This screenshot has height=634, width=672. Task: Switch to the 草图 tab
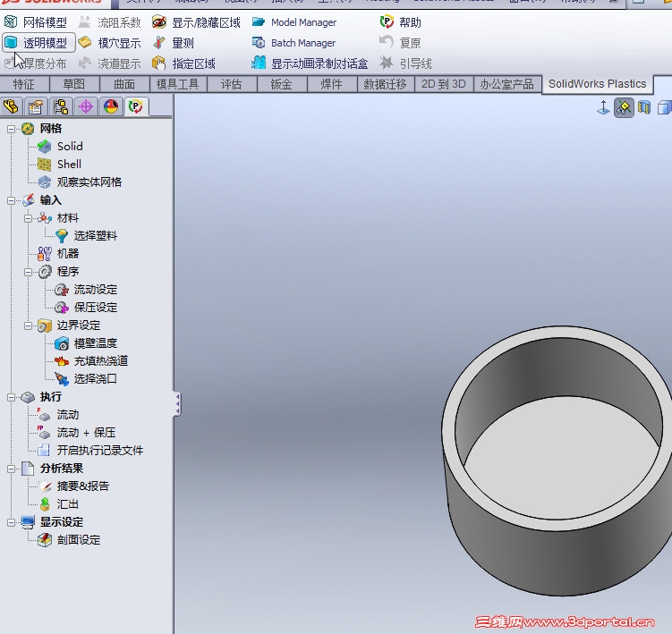[x=74, y=84]
